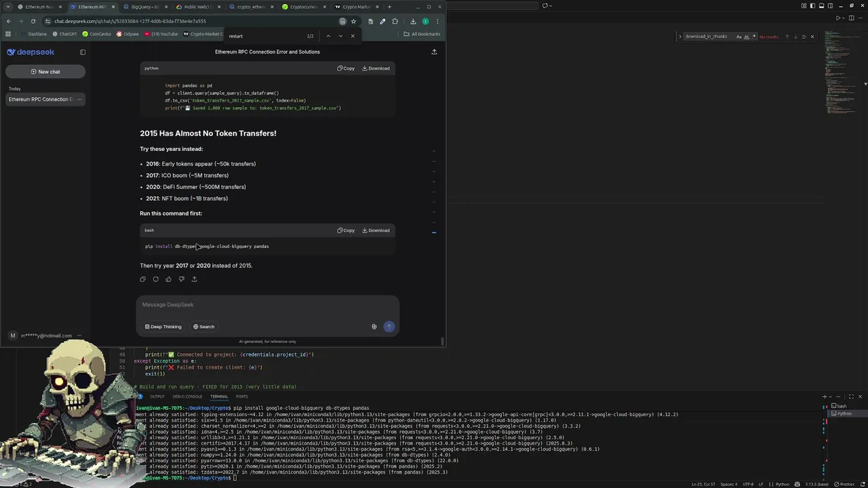
Task: Go back in browser history
Action: coord(8,21)
